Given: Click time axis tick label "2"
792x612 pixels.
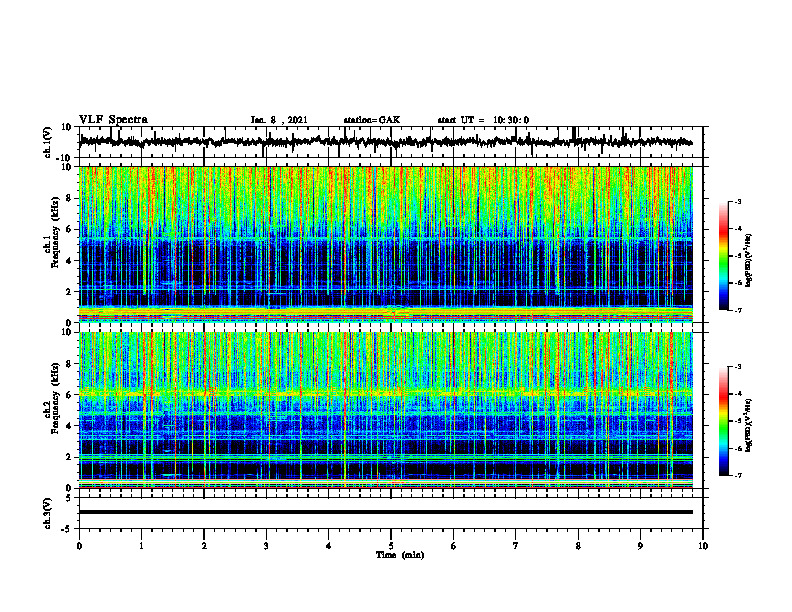Looking at the screenshot, I should [x=204, y=546].
